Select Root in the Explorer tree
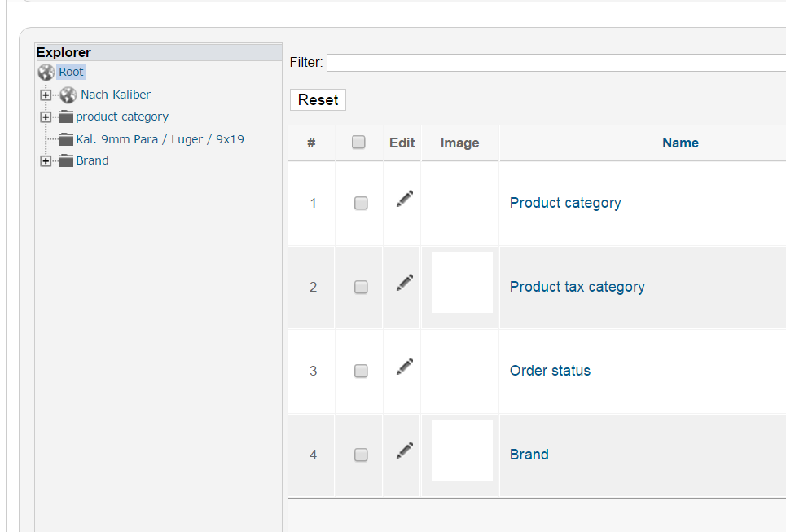This screenshot has height=532, width=786. coord(71,72)
